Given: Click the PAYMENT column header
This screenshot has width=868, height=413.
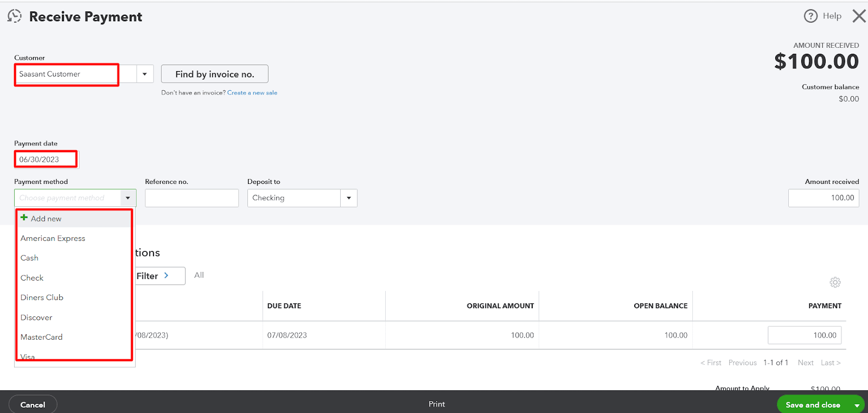Looking at the screenshot, I should (825, 306).
